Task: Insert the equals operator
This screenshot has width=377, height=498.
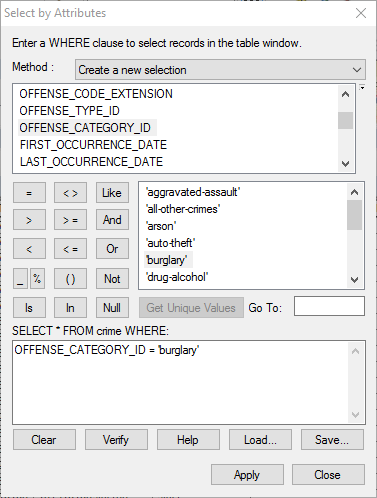Action: (x=29, y=193)
